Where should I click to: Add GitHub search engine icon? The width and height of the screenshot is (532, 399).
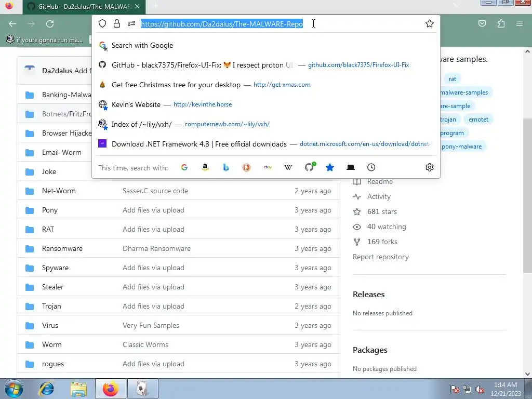[310, 167]
